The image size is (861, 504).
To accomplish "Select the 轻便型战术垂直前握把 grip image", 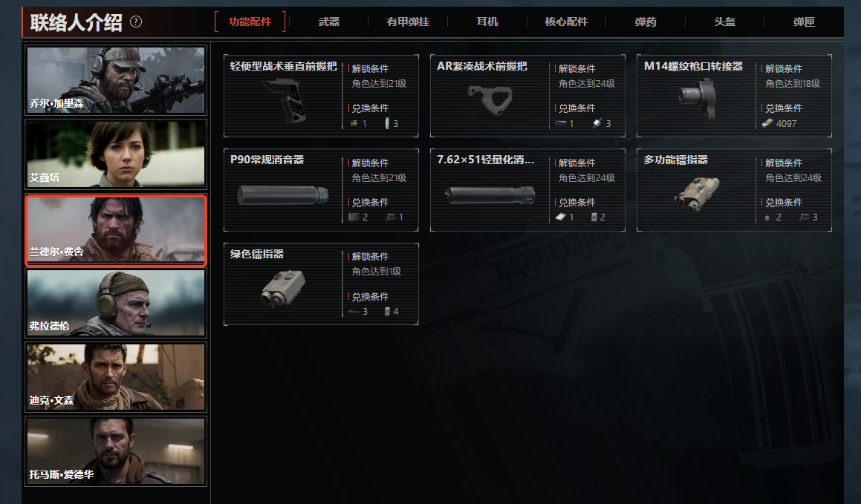I will click(285, 99).
